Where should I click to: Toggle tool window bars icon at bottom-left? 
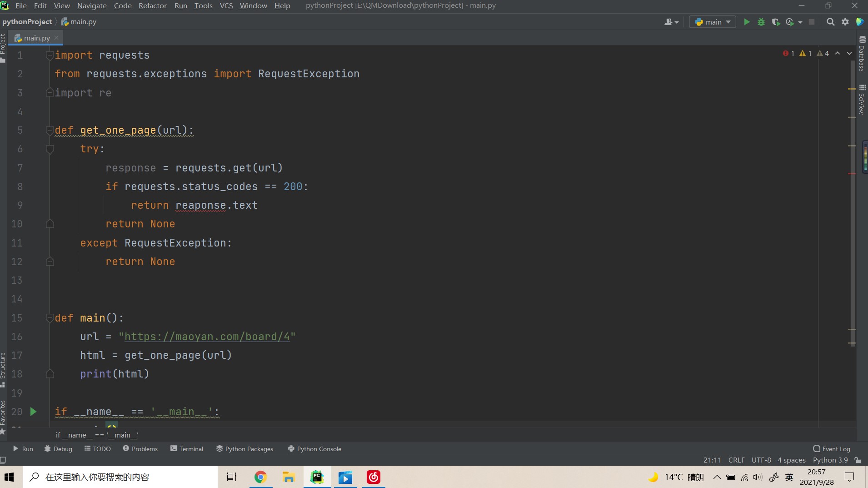(x=3, y=460)
